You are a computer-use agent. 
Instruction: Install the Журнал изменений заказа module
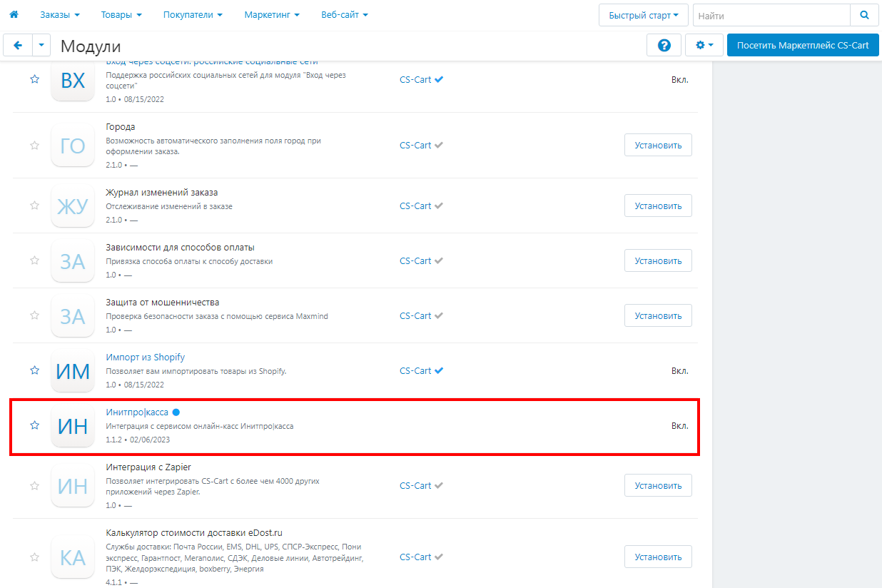[658, 206]
